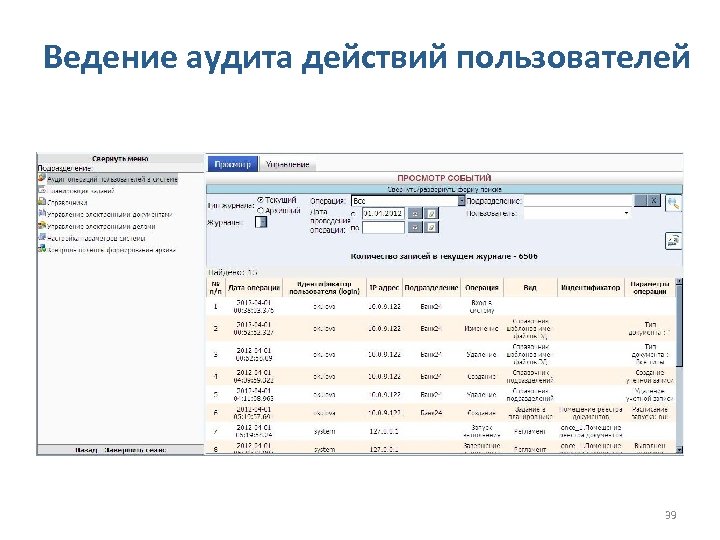
Task: Open calendar picker for end date
Action: (x=415, y=227)
